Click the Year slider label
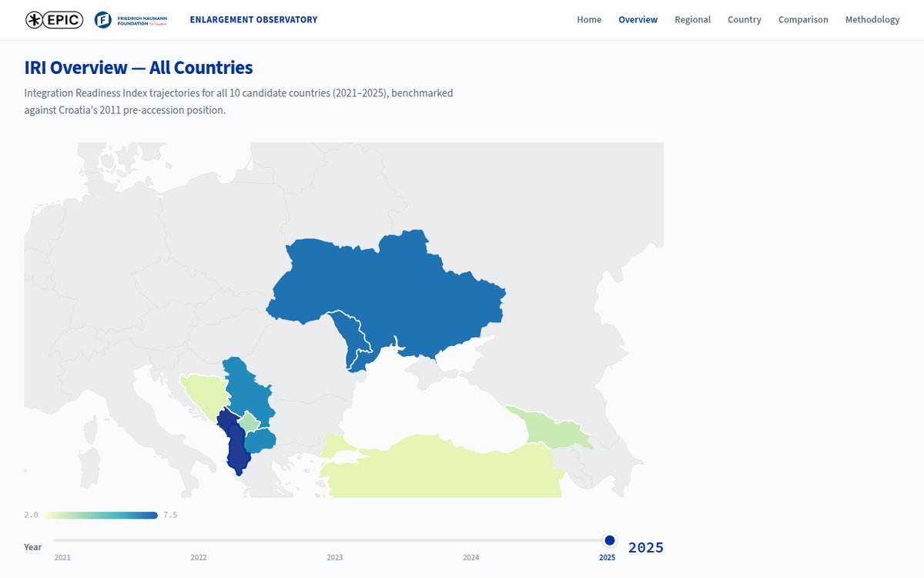Viewport: 924px width, 578px height. (x=33, y=546)
